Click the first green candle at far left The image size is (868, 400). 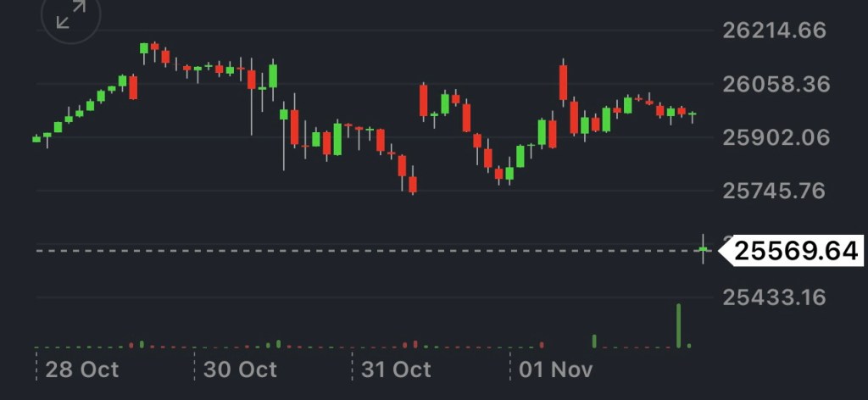tap(36, 138)
